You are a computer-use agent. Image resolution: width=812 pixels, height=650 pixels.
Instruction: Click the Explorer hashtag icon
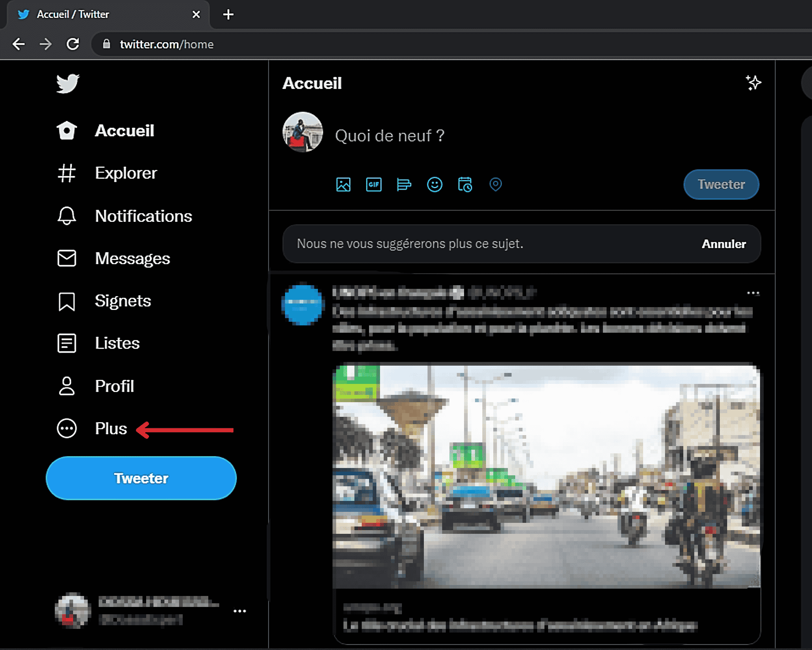(x=67, y=173)
